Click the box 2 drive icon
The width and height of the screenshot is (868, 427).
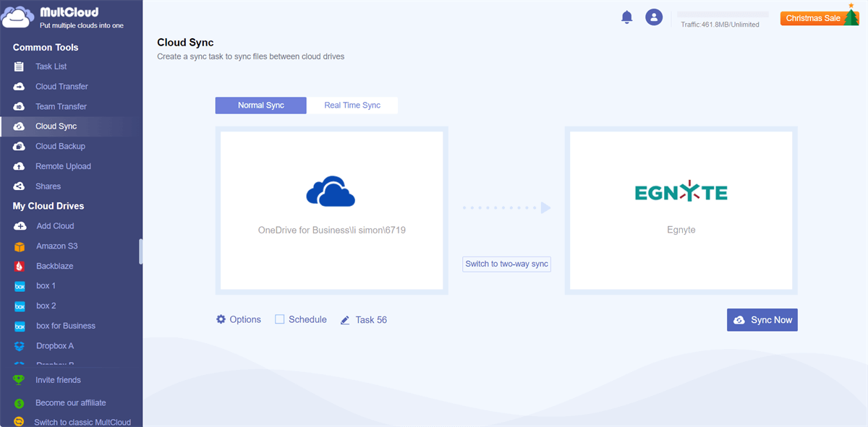[20, 306]
